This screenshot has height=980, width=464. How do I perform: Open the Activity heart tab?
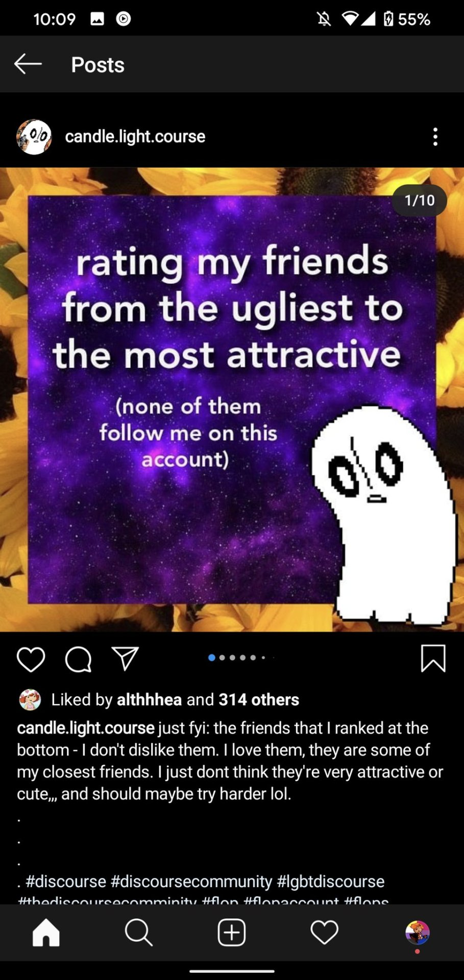click(x=325, y=933)
